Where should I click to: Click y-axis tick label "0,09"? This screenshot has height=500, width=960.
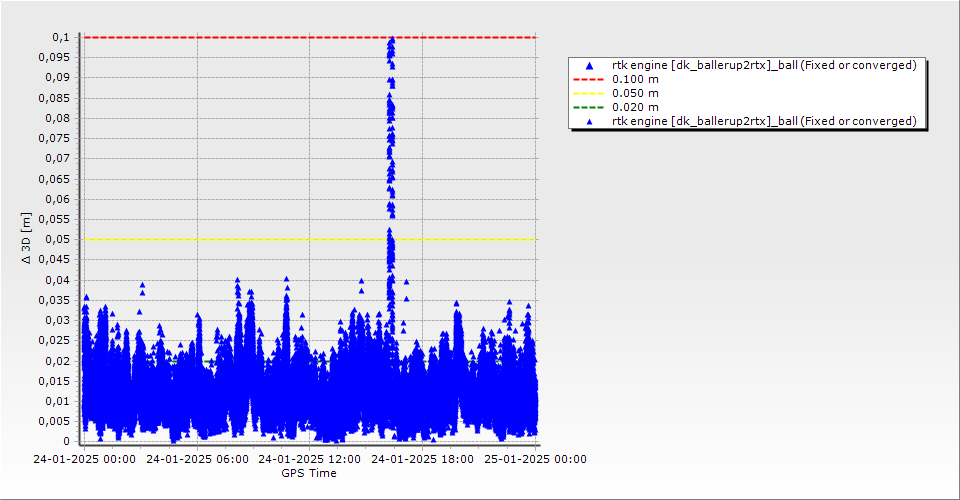tap(58, 78)
